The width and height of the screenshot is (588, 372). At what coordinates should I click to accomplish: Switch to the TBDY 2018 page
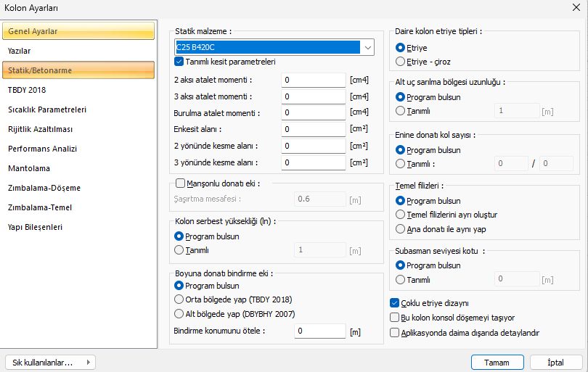(x=27, y=90)
